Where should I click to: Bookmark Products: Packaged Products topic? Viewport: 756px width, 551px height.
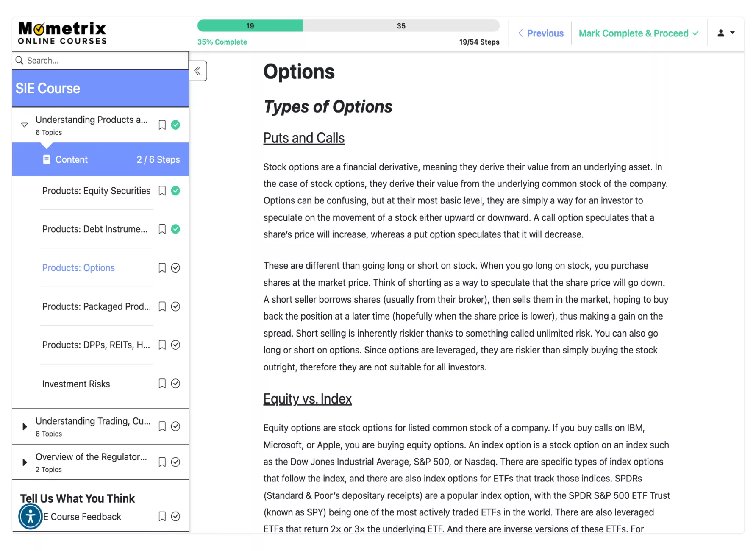coord(162,306)
